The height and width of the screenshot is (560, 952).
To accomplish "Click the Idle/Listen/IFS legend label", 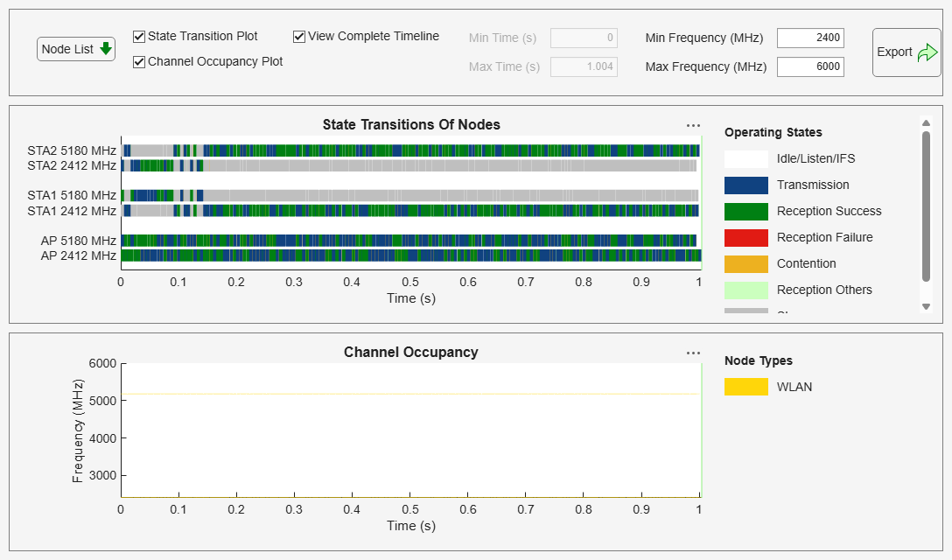I will 816,159.
